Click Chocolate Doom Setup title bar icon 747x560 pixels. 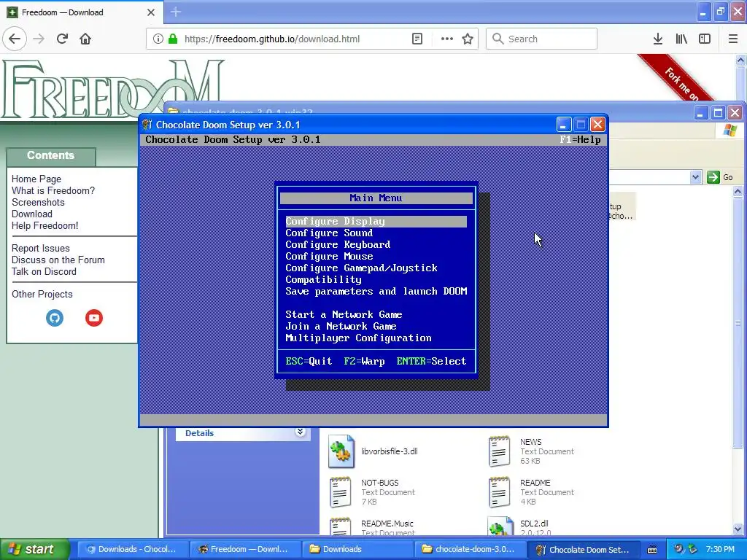[147, 125]
